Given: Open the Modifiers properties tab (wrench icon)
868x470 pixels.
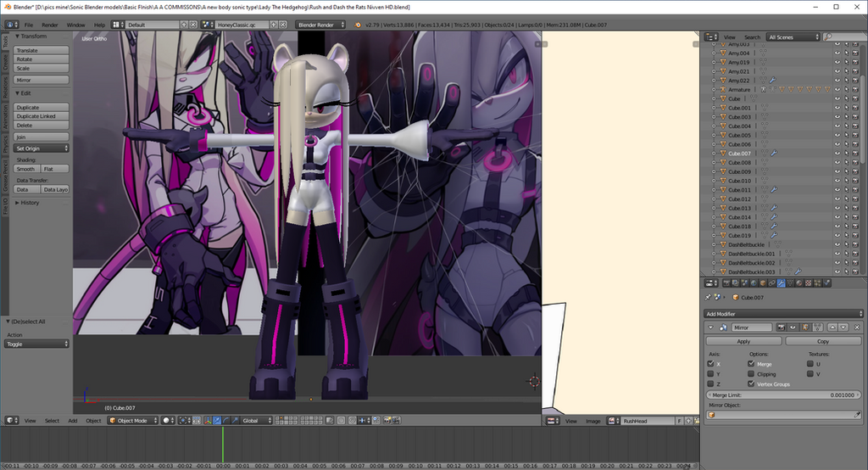Looking at the screenshot, I should click(x=781, y=283).
